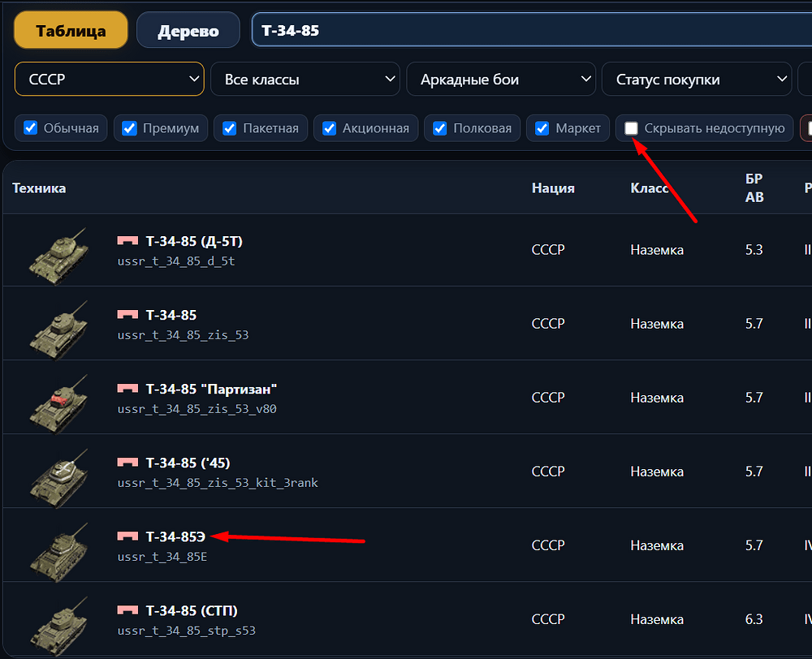Sort by the Нация column header
The height and width of the screenshot is (659, 812).
pyautogui.click(x=553, y=188)
